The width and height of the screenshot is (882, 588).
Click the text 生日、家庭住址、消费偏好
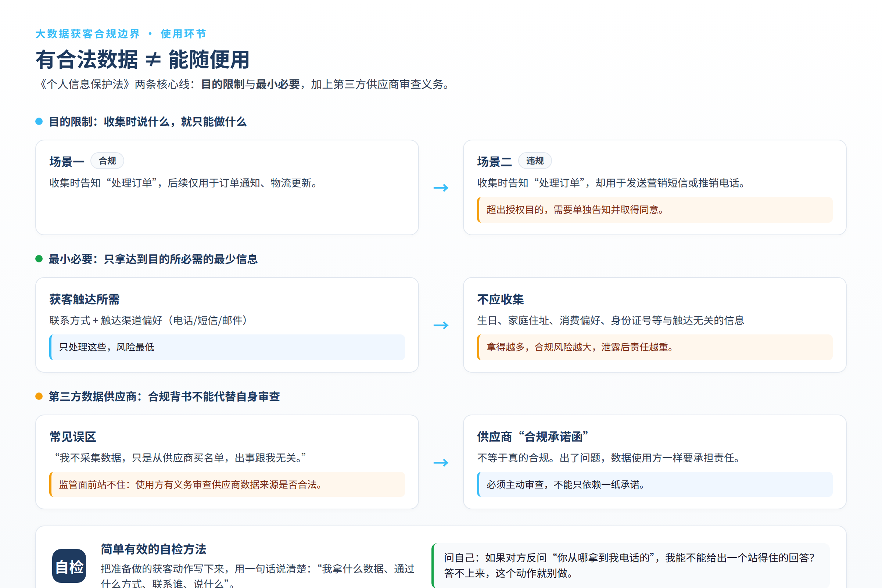(x=610, y=320)
